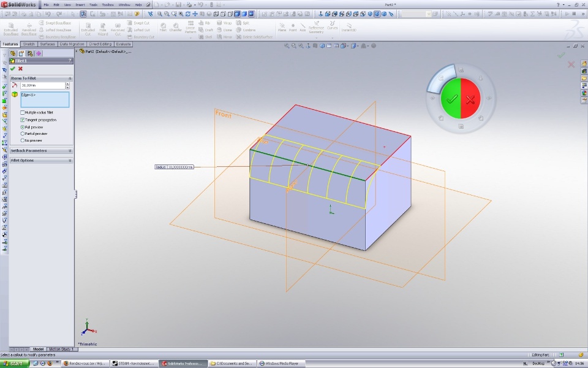The height and width of the screenshot is (368, 588).
Task: Collapse the Items To Fillet section
Action: point(70,78)
